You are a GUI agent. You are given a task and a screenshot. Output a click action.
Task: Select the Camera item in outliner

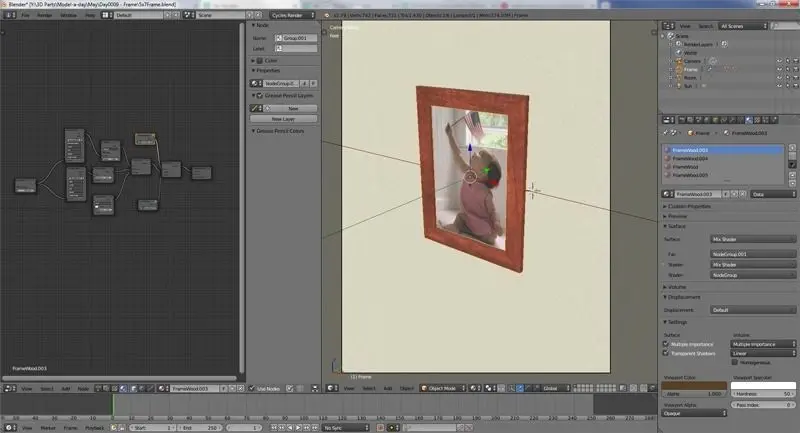pos(692,61)
